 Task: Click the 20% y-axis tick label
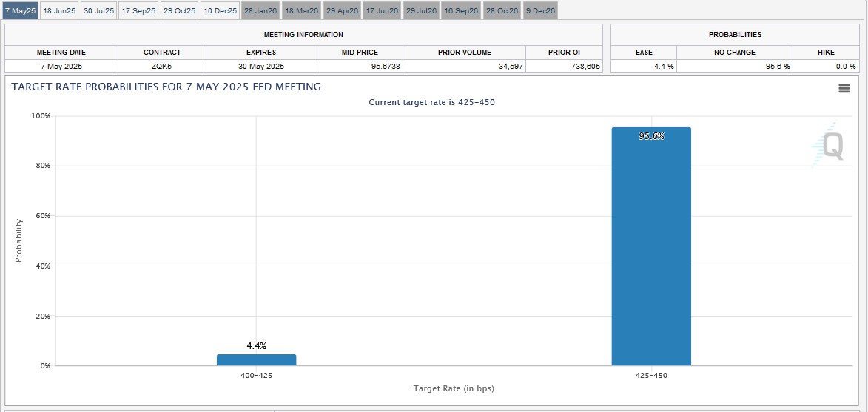43,317
